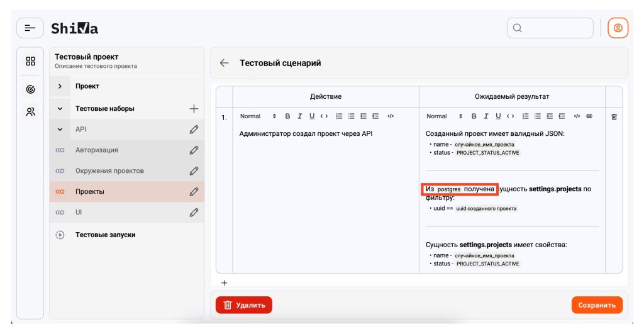The width and height of the screenshot is (644, 334).
Task: Open Тестовые запуски section
Action: pos(105,235)
